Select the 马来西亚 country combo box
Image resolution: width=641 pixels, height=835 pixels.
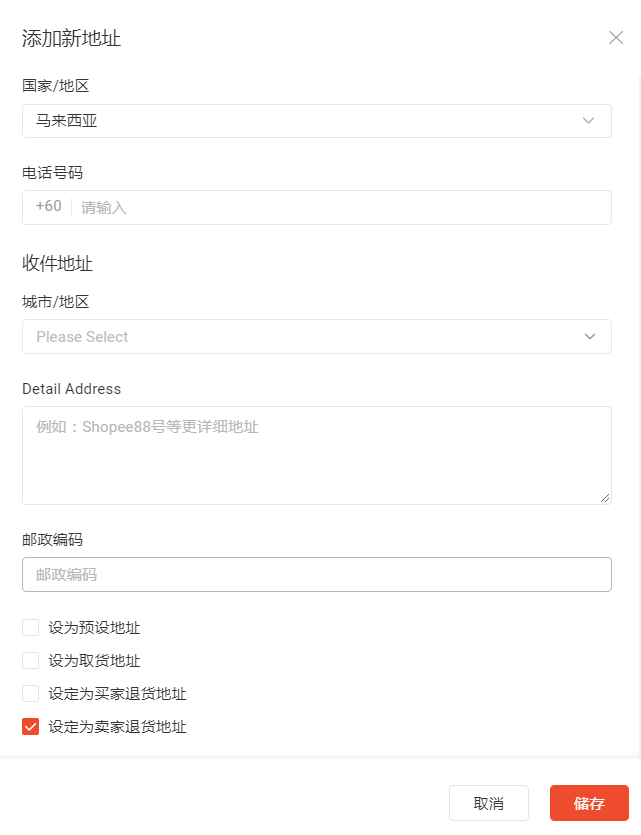pyautogui.click(x=316, y=121)
